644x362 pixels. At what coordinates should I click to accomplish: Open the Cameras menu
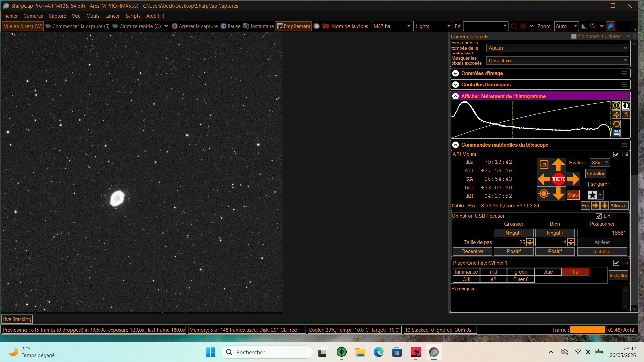33,16
